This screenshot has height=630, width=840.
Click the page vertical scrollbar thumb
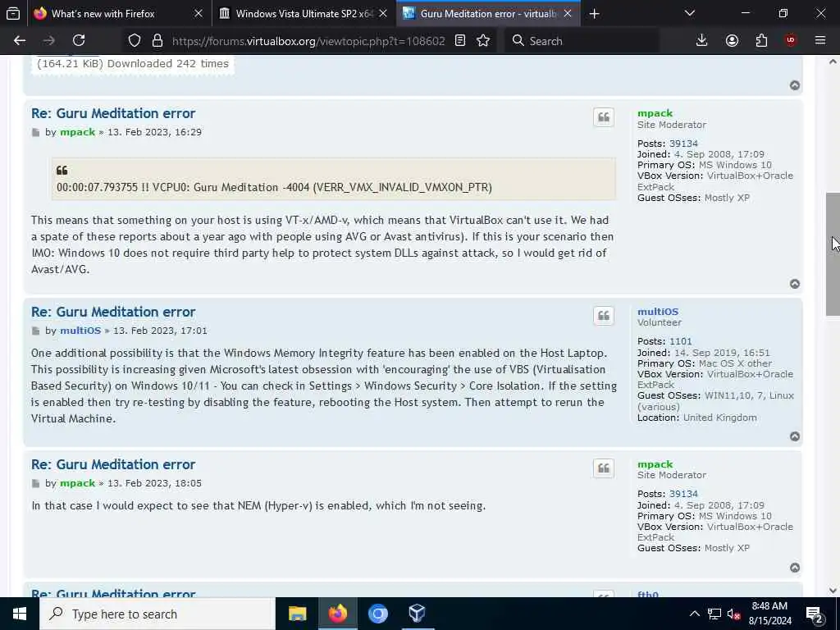833,254
